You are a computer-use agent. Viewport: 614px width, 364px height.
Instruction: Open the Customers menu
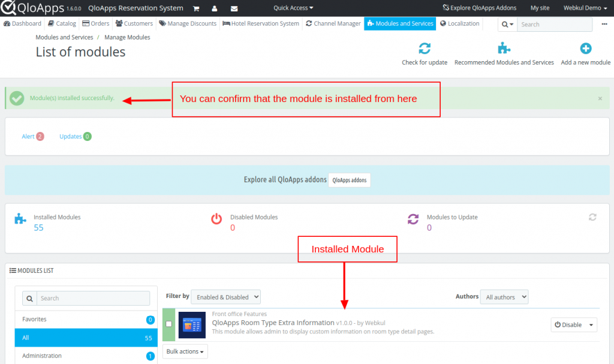(x=134, y=23)
